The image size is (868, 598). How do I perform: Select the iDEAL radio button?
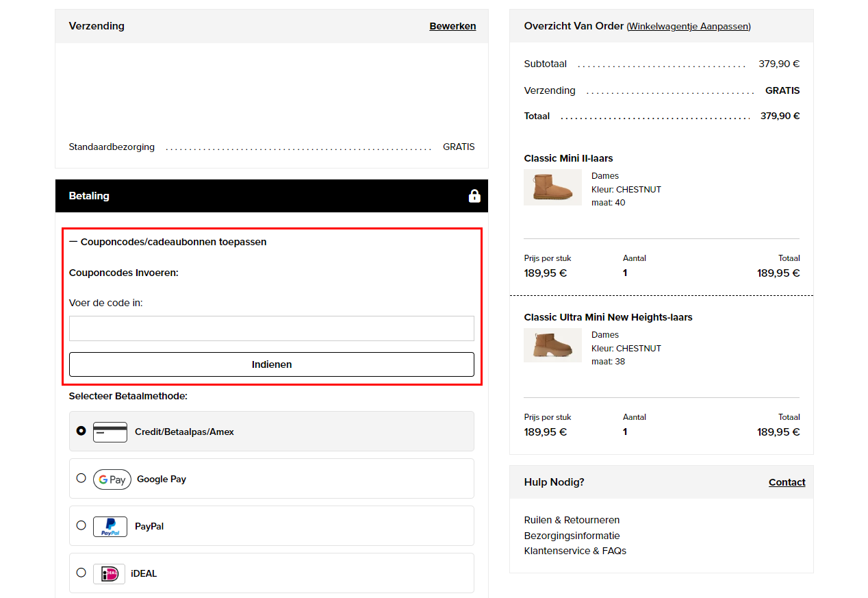(x=81, y=573)
